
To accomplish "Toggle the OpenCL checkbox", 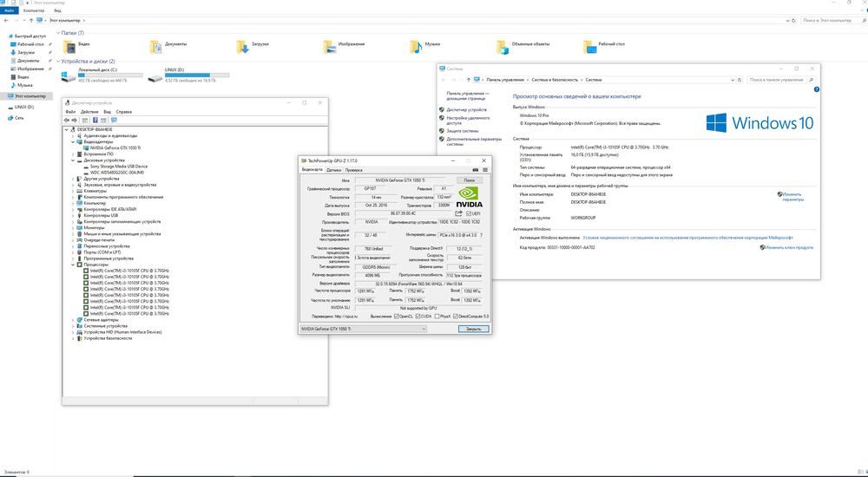I will click(x=397, y=317).
